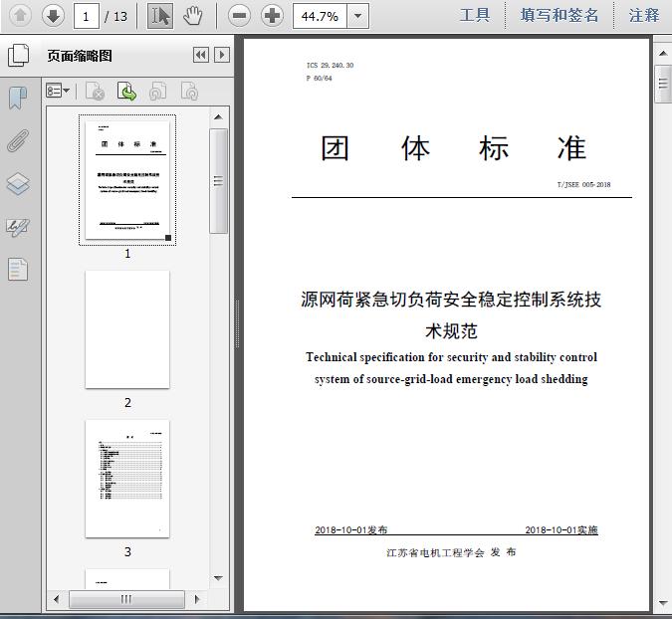Select page 3 thumbnail
Screen dimensions: 672x619
(127, 479)
